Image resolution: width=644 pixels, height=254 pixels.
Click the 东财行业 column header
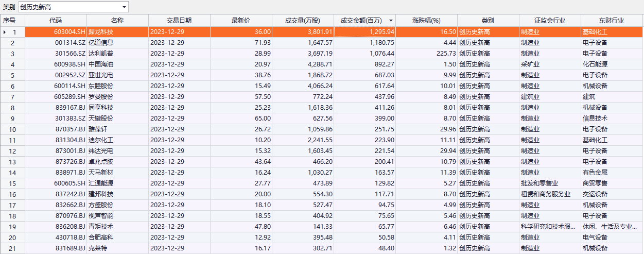pos(612,21)
